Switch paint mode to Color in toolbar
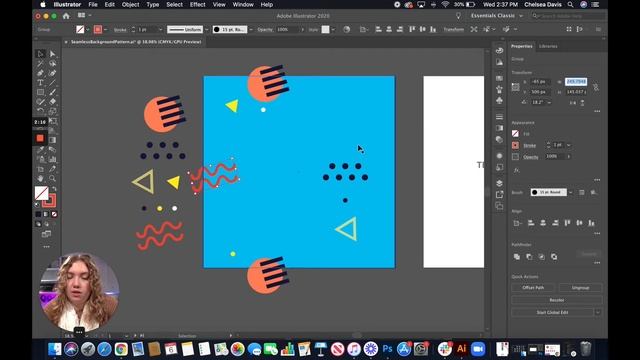The image size is (640, 360). [38, 214]
